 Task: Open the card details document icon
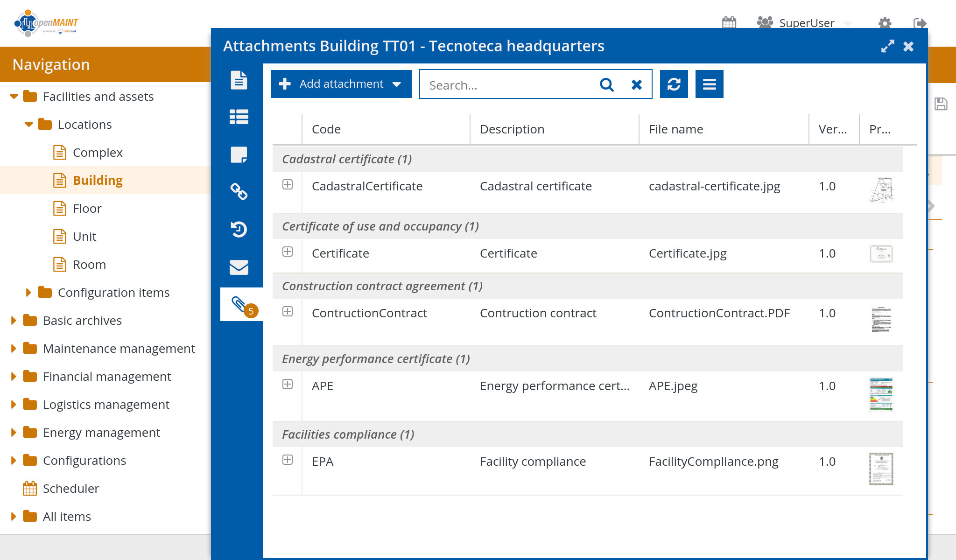tap(239, 80)
